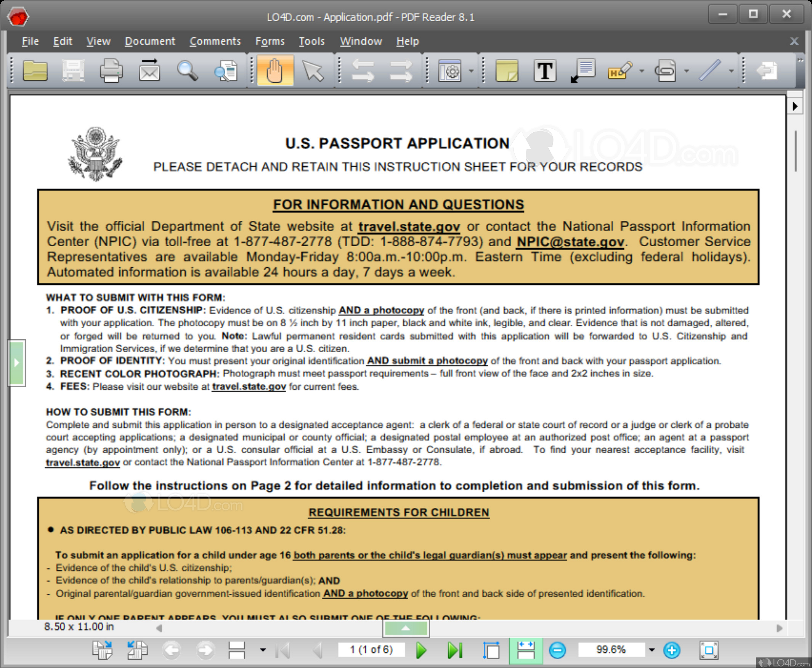Click the page number input field

pos(371,650)
